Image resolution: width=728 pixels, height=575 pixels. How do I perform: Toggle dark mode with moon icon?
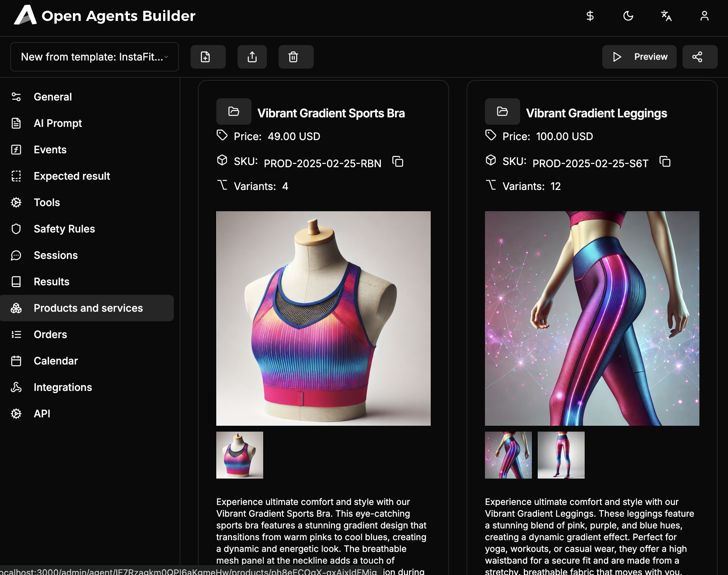tap(628, 16)
